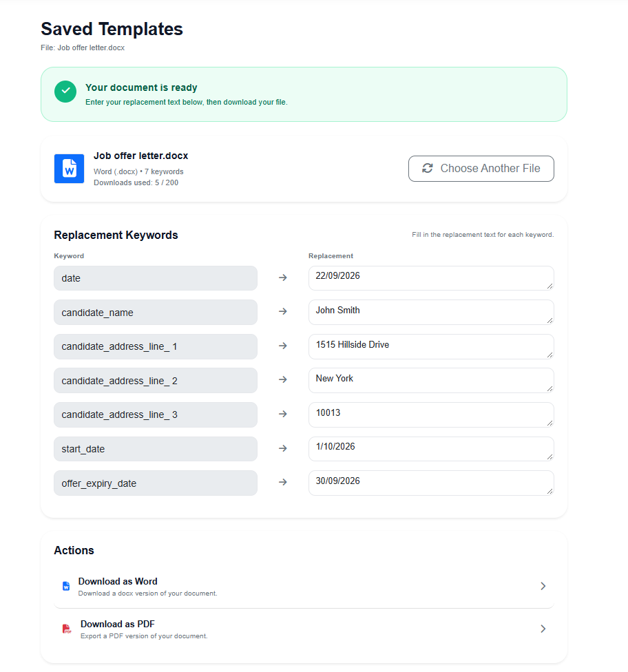This screenshot has width=628, height=672.
Task: Edit the John Smith replacement field
Action: point(431,312)
